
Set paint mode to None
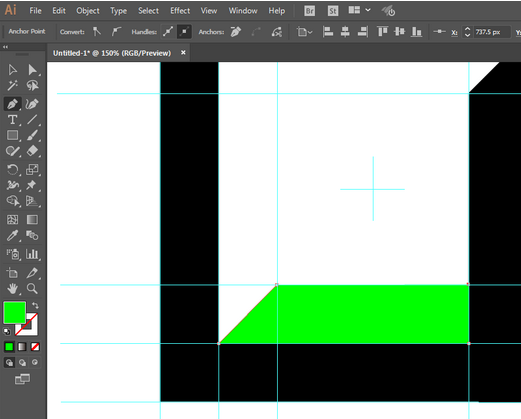click(35, 347)
